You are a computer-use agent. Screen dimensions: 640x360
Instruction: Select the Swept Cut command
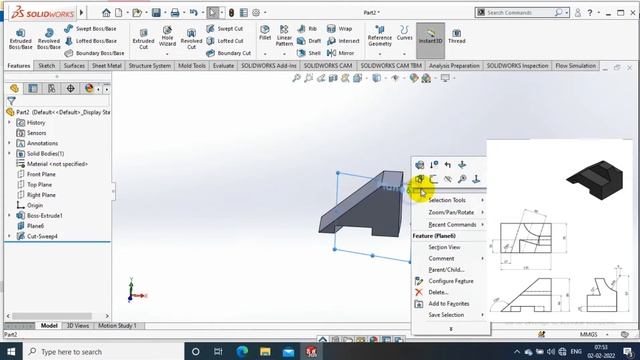224,29
